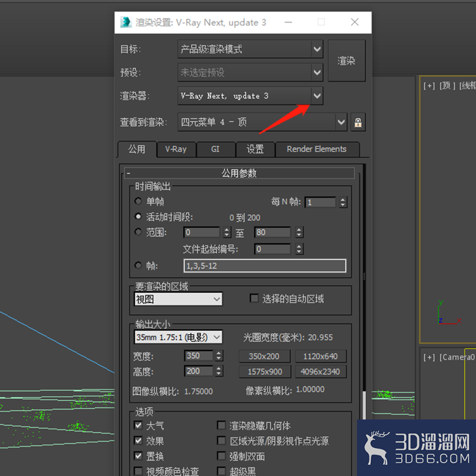Click the [+] menu in top viewport
This screenshot has width=476, height=476.
click(x=429, y=86)
